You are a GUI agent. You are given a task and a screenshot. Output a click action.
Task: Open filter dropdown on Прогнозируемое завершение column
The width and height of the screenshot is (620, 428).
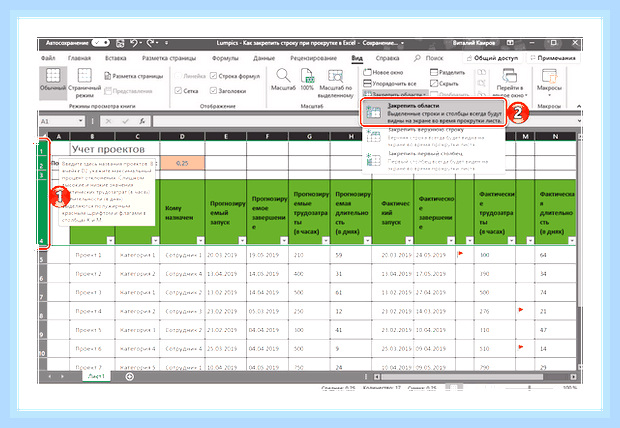[x=284, y=240]
